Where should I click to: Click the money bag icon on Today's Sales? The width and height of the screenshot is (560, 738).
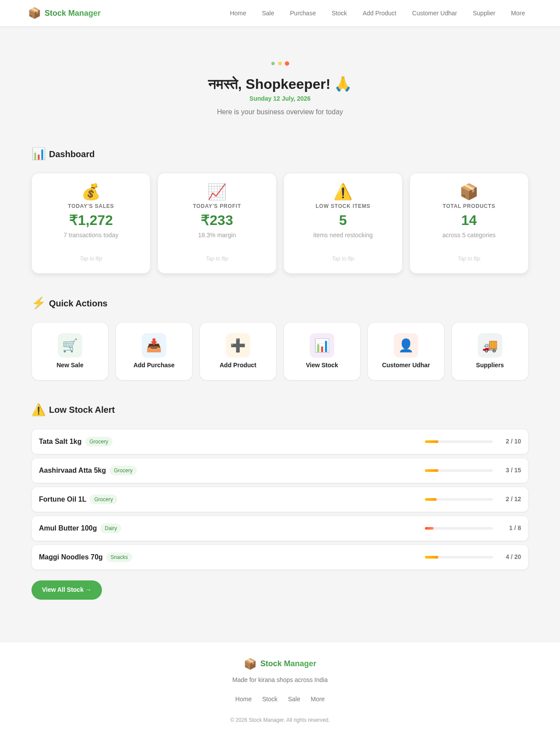[91, 192]
